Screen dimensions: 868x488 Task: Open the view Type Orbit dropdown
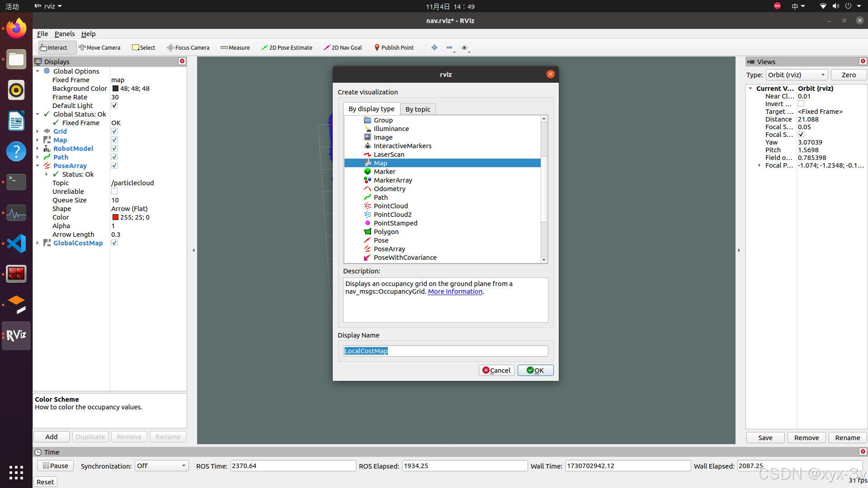tap(796, 75)
